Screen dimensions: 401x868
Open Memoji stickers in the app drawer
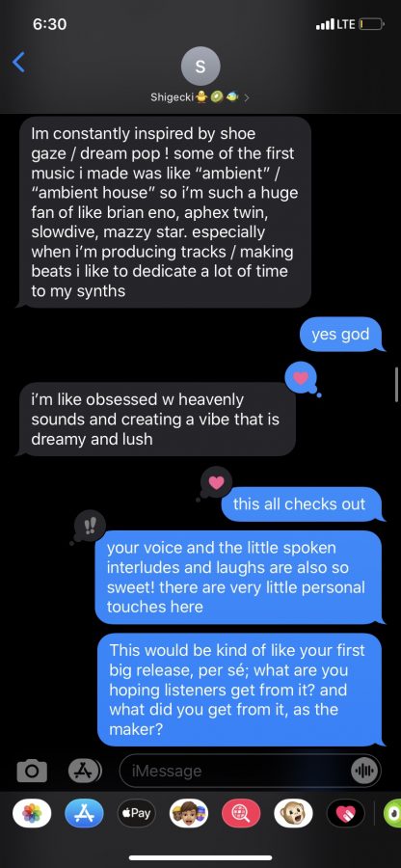[x=189, y=813]
